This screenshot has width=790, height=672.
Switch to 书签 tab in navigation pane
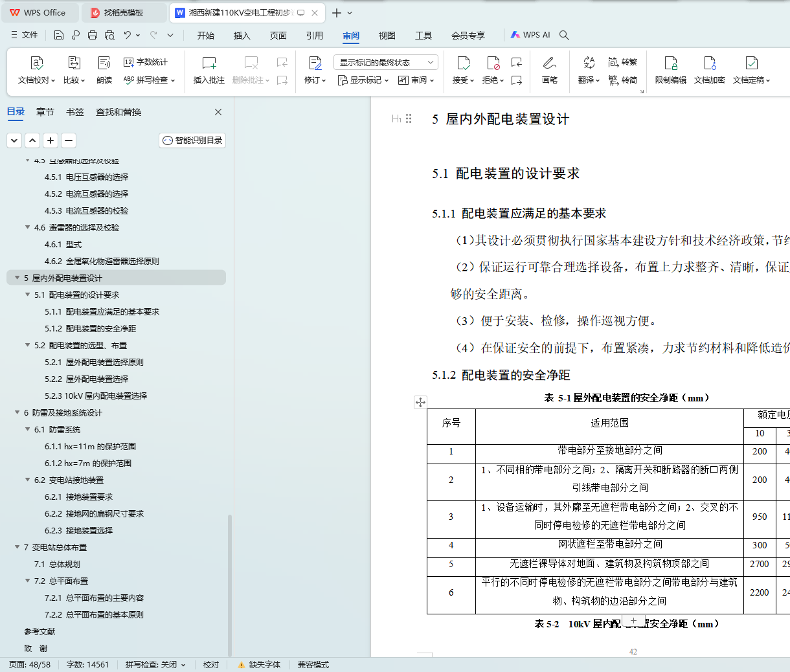tap(75, 112)
